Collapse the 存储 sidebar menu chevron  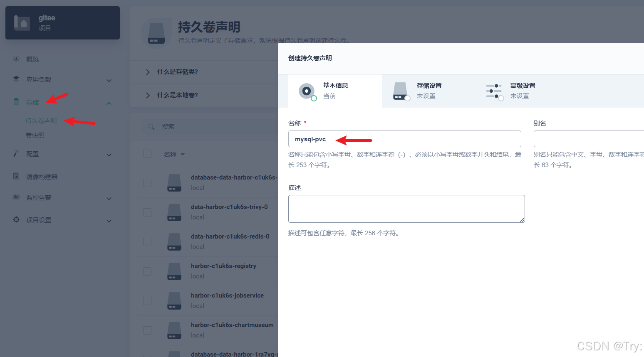(x=109, y=103)
